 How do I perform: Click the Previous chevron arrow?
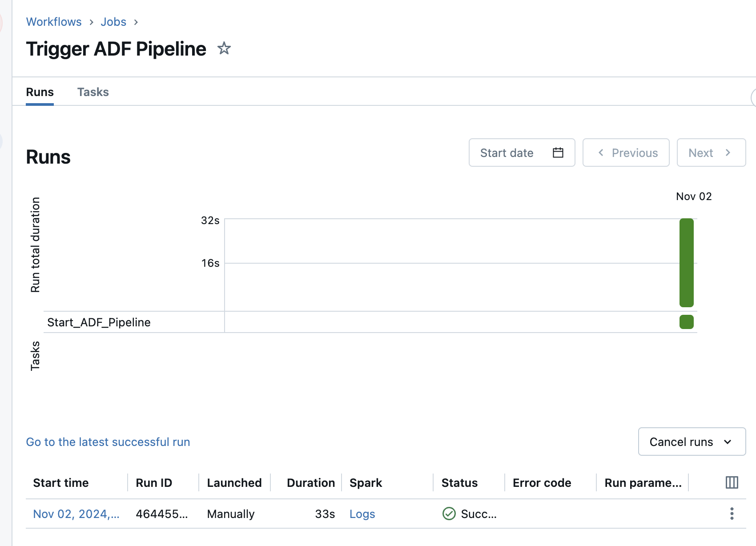tap(601, 153)
